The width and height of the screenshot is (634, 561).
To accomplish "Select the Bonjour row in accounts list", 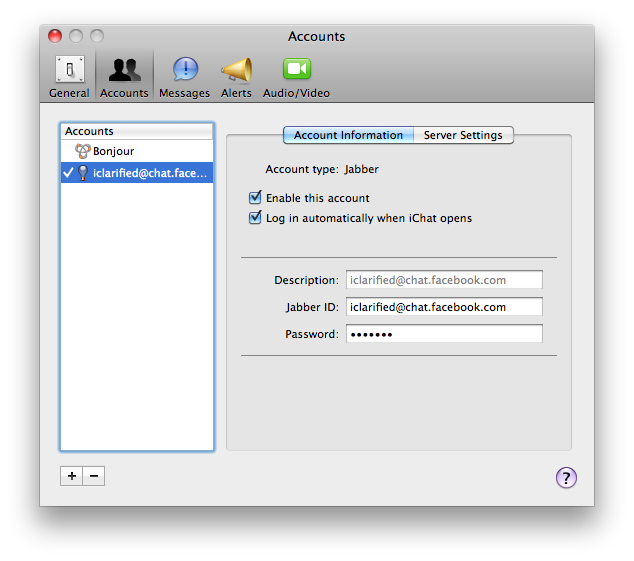I will click(x=137, y=151).
